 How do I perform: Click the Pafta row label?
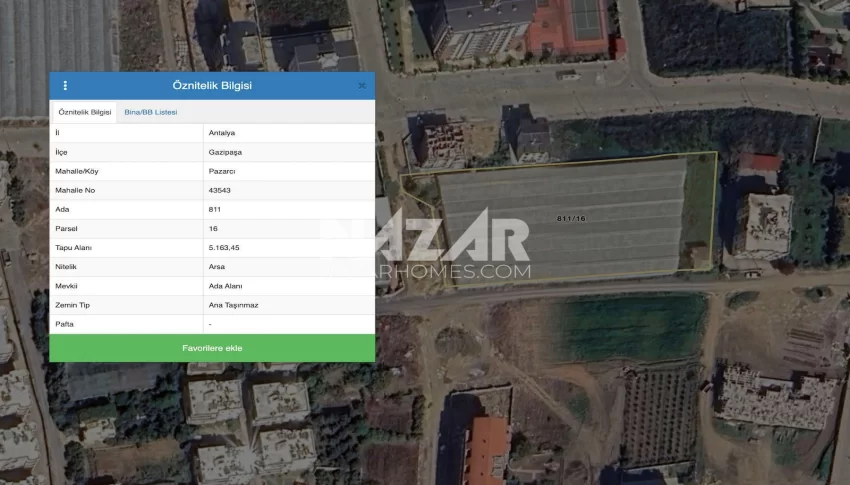pyautogui.click(x=64, y=324)
